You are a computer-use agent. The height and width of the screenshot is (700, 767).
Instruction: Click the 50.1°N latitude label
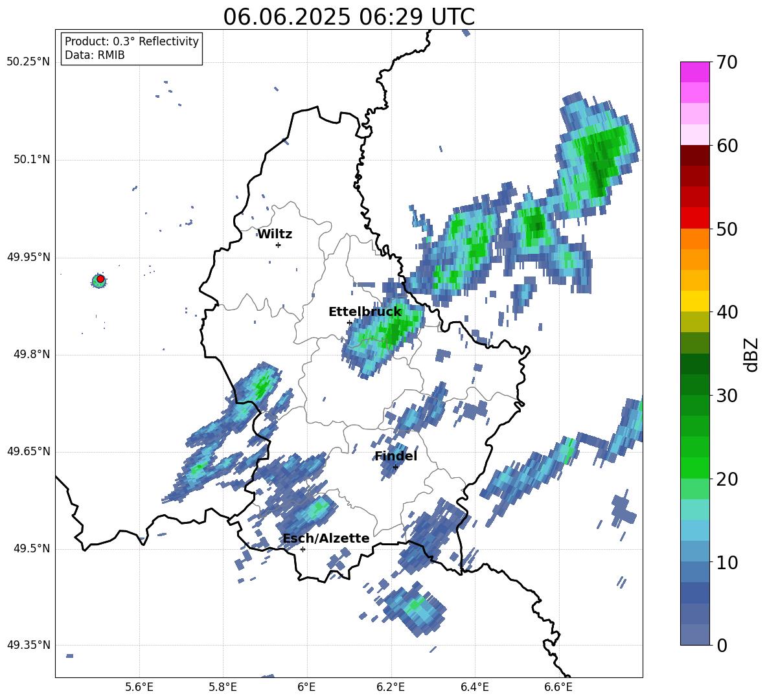coord(32,160)
